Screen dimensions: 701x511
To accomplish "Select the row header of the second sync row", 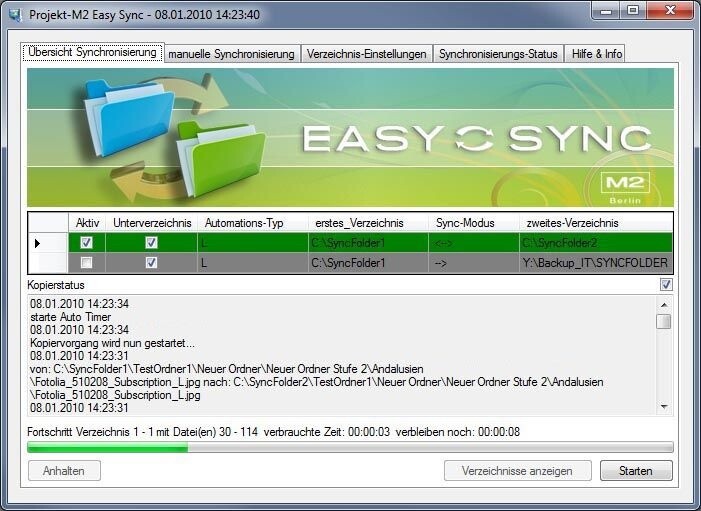I will click(48, 263).
